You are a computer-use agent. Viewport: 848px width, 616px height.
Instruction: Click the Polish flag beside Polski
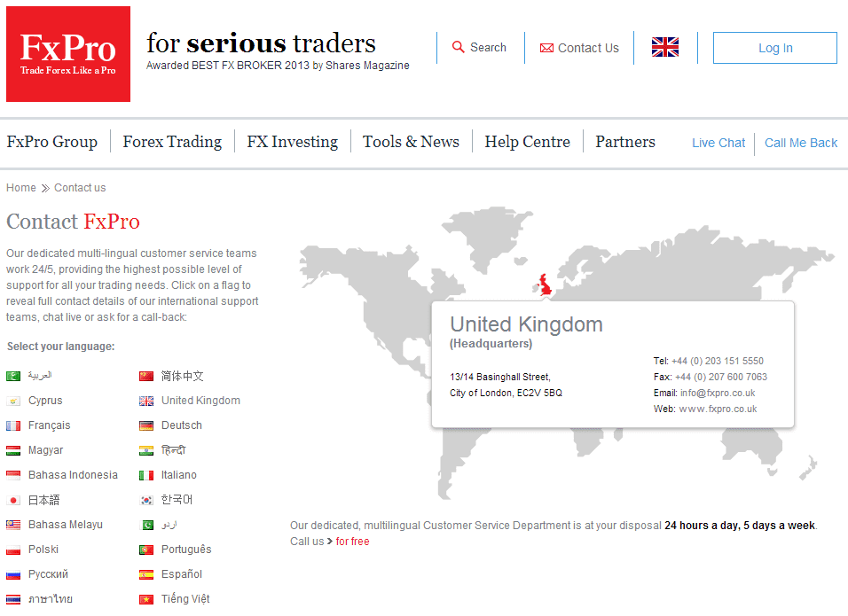pos(13,550)
